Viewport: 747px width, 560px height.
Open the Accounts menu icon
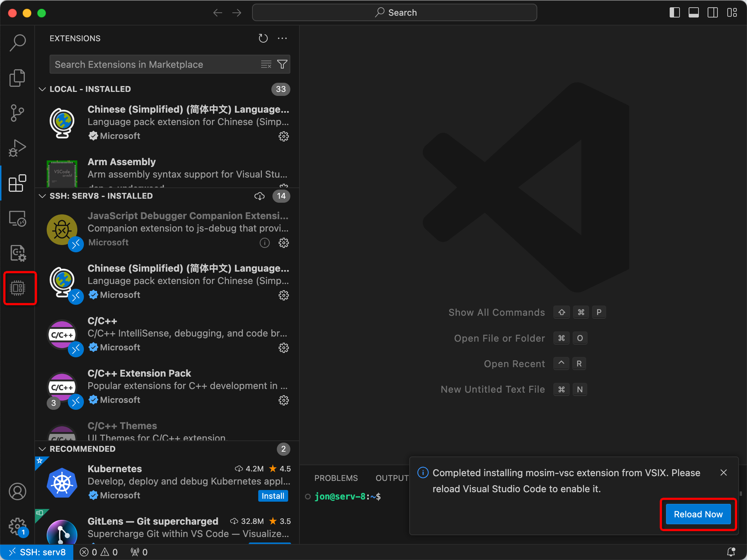point(18,491)
